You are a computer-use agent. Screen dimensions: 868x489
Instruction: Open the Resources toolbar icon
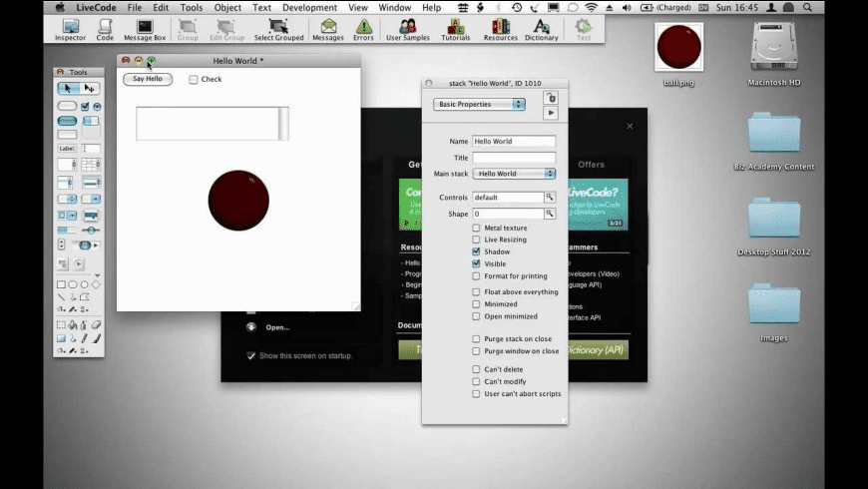501,30
